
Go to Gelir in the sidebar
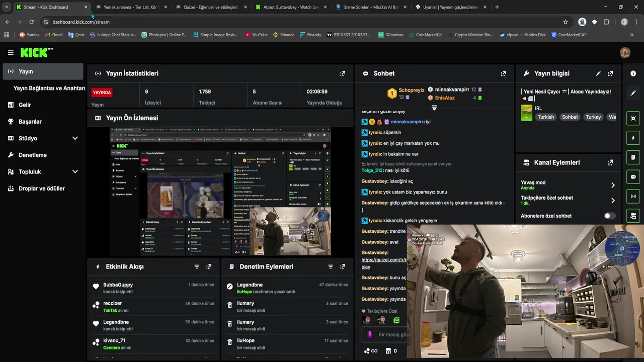pyautogui.click(x=43, y=105)
